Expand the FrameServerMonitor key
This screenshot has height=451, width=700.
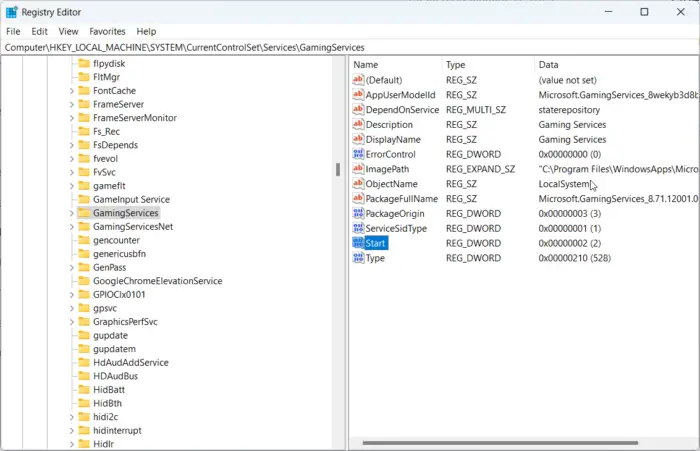coord(72,118)
